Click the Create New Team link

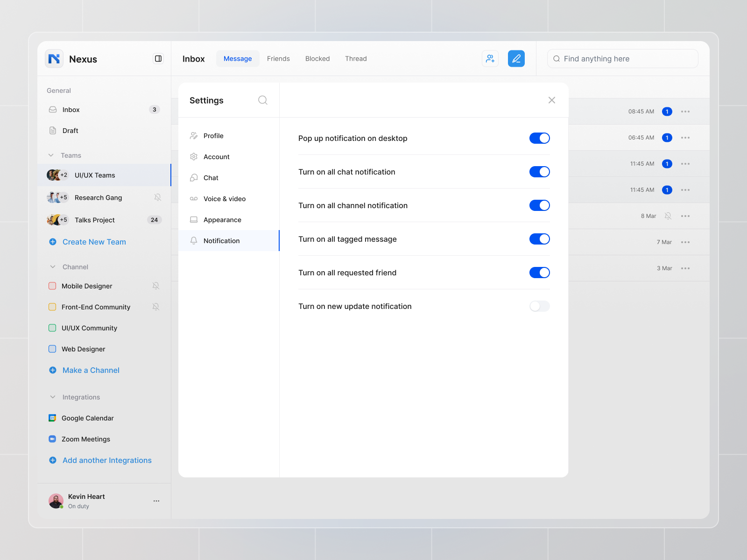point(94,242)
